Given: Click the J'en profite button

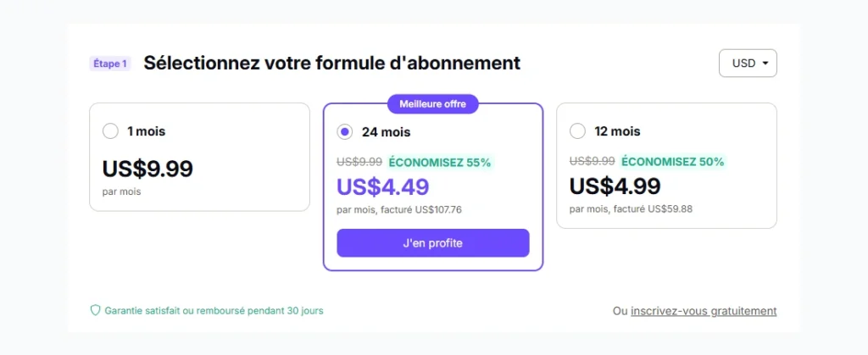Looking at the screenshot, I should (x=433, y=243).
